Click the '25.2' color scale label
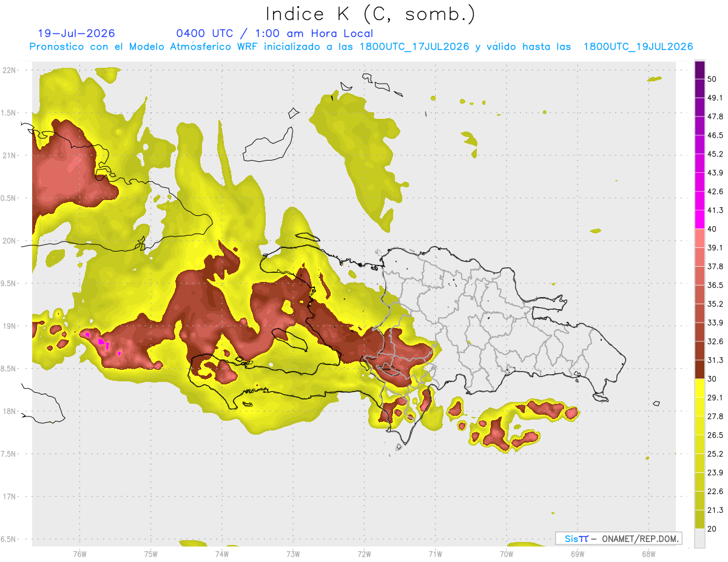This screenshot has height=562, width=728. tap(715, 454)
